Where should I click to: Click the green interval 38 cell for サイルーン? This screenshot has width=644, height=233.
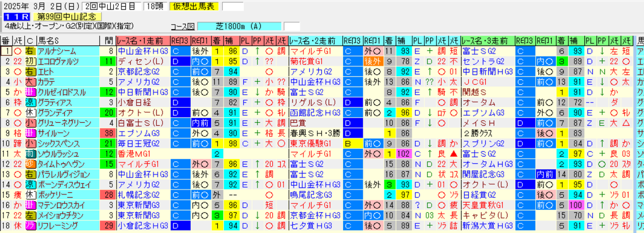107,133
